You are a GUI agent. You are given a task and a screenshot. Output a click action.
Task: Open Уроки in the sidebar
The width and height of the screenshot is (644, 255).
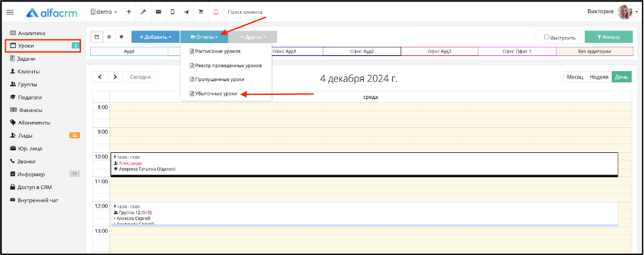43,45
